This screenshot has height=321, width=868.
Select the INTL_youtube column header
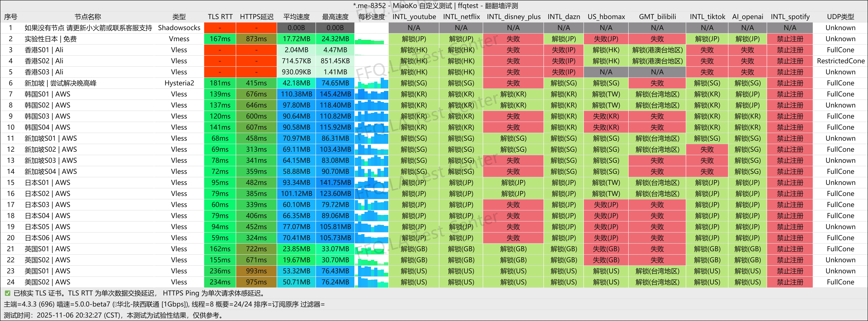(x=414, y=17)
